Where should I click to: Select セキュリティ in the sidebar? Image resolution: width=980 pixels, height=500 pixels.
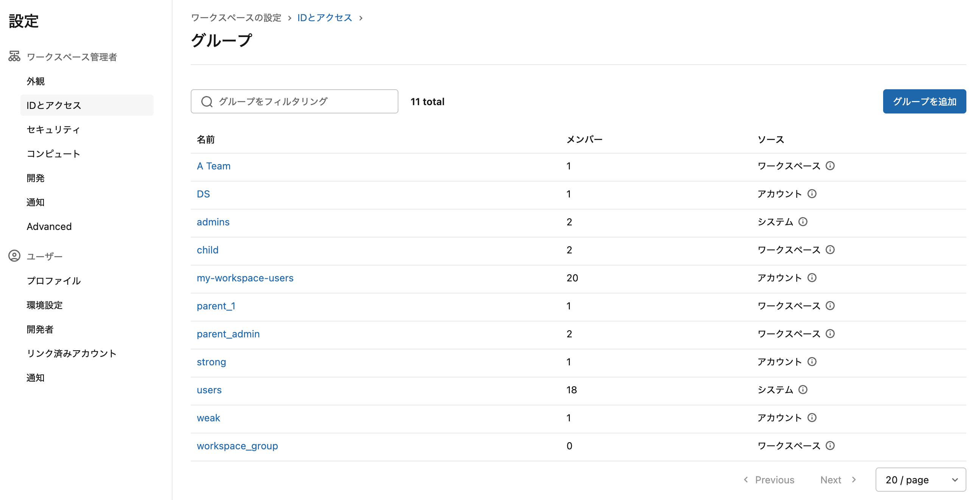pos(53,129)
